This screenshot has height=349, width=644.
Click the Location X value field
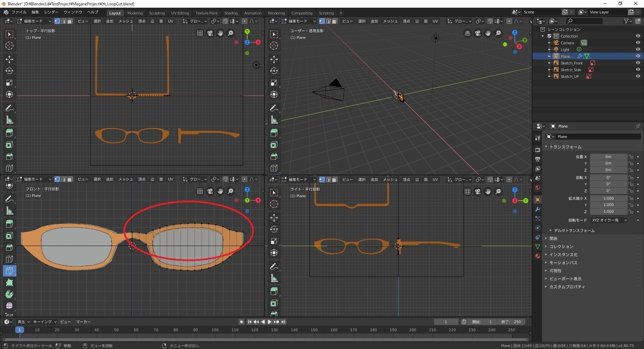(x=609, y=157)
